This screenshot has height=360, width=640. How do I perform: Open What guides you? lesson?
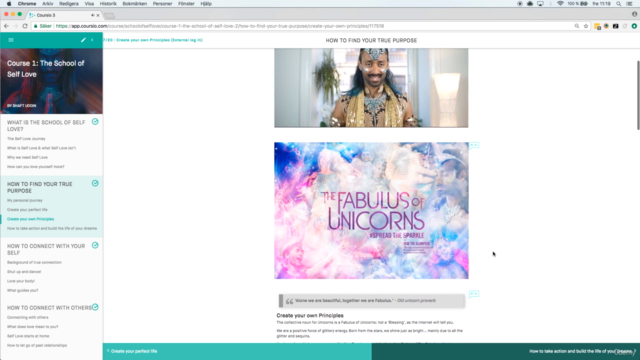(x=22, y=291)
